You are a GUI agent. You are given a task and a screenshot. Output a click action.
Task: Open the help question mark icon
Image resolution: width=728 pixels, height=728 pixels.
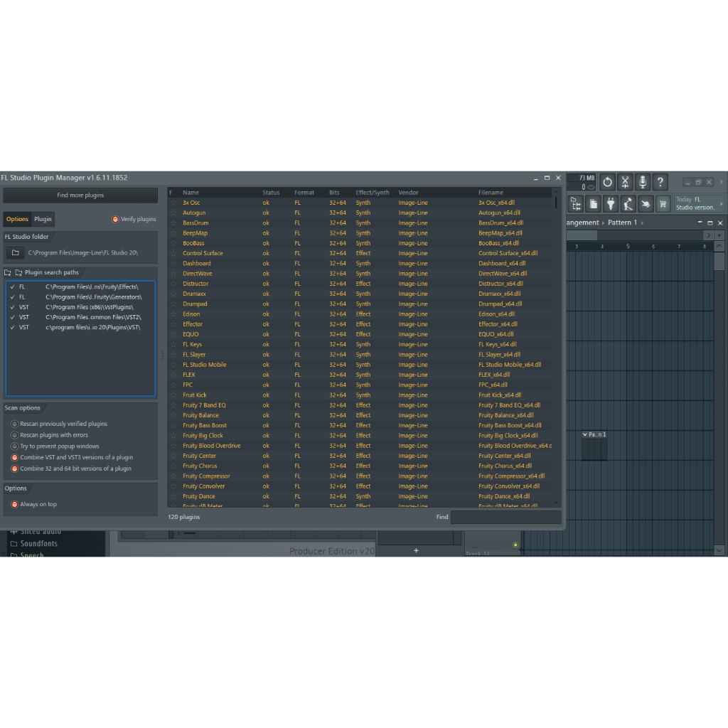click(x=660, y=182)
